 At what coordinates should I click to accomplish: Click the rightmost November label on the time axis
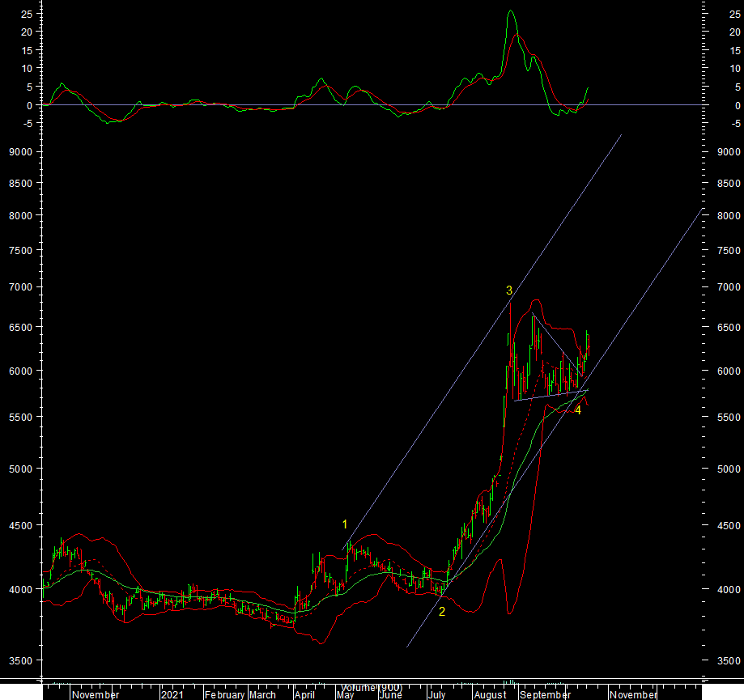(x=633, y=694)
